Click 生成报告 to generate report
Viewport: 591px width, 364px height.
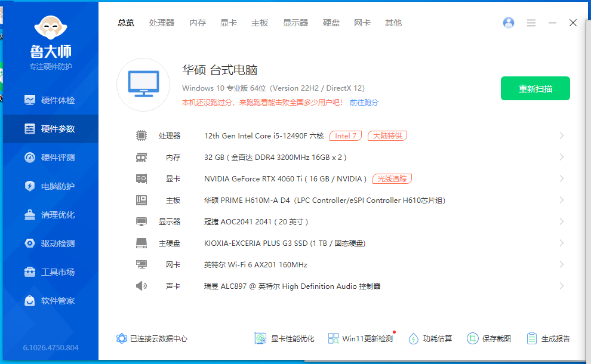549,338
